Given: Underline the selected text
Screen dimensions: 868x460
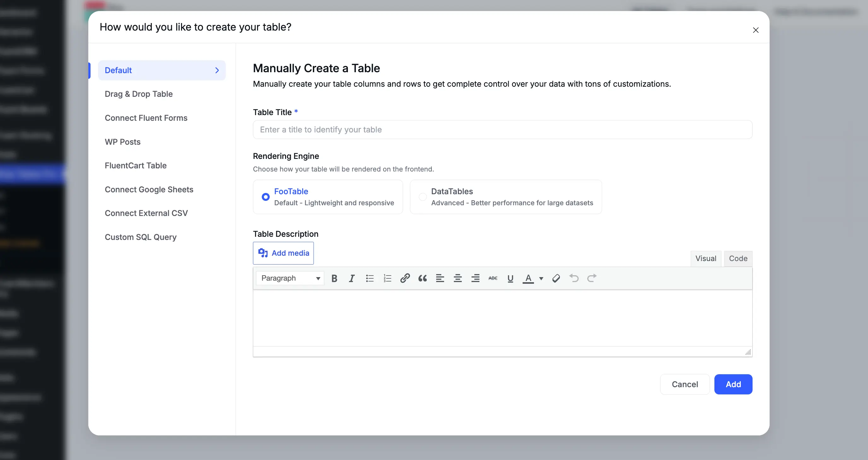Looking at the screenshot, I should click(x=511, y=278).
